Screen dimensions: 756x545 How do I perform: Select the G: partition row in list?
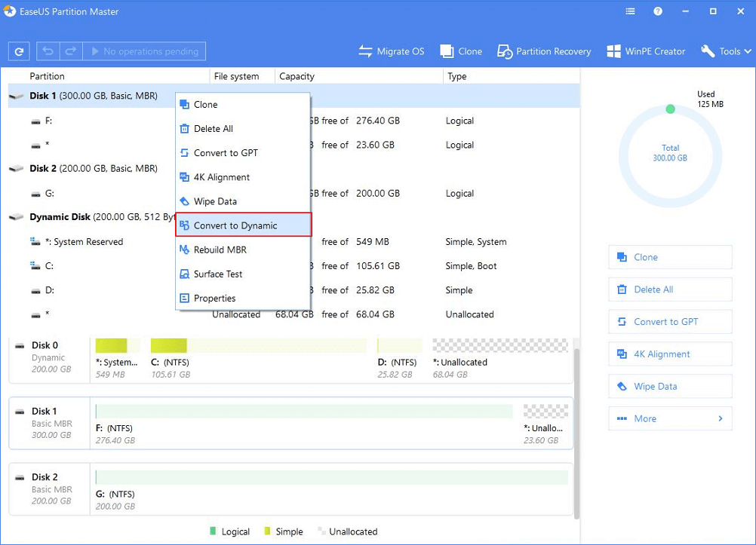click(294, 193)
